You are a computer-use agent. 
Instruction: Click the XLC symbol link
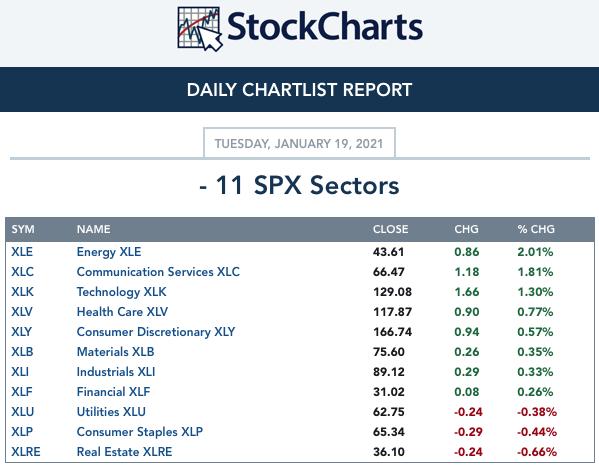22,272
